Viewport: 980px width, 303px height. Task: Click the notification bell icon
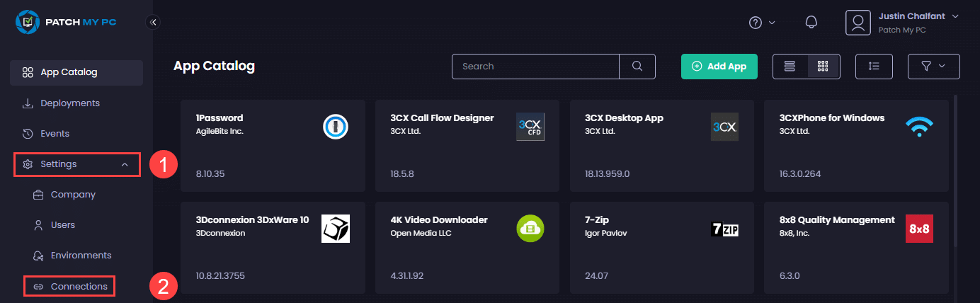(x=811, y=22)
